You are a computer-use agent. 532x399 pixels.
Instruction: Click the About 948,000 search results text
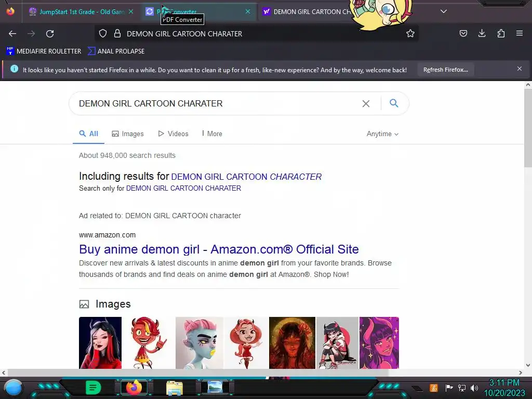[127, 155]
